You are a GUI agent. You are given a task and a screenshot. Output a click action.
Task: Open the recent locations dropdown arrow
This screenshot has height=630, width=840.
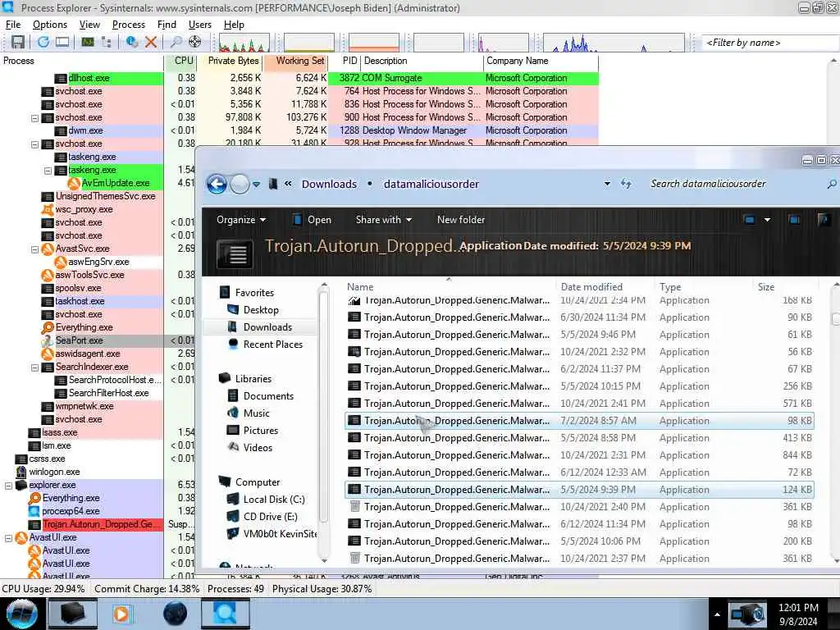pos(257,185)
